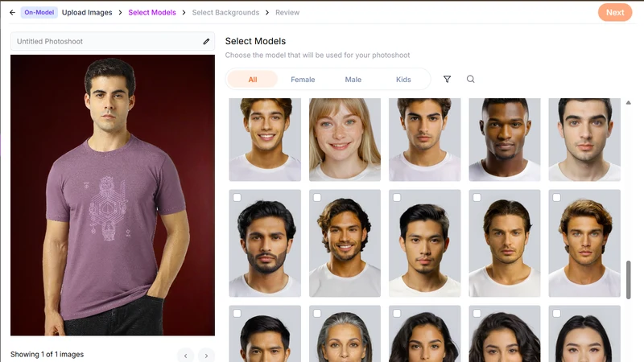Go to the next image with the right chevron
Viewport: 644px width, 362px height.
click(206, 356)
